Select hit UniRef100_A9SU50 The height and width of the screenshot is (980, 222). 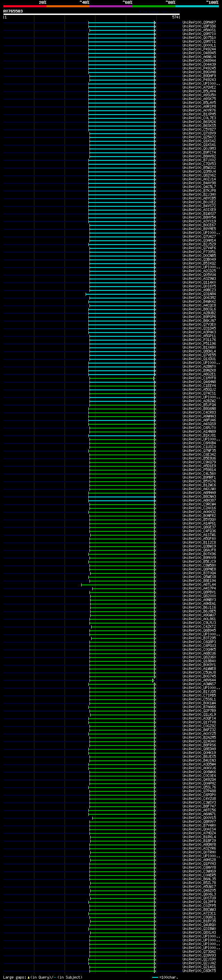click(x=199, y=95)
